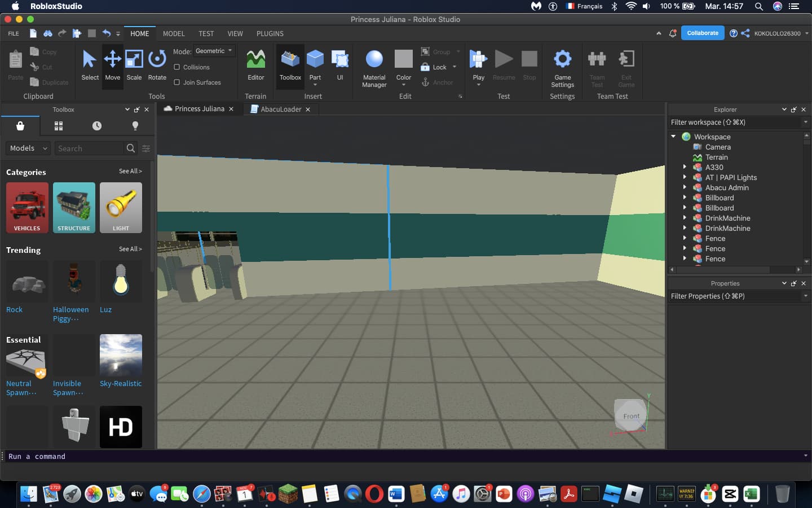
Task: Expand the Play options arrow
Action: 479,85
